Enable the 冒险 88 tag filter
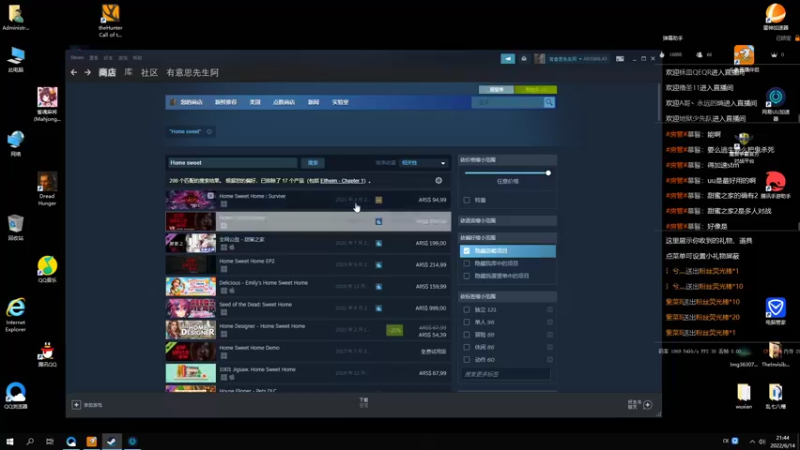Screen dimensions: 800x450 466,335
